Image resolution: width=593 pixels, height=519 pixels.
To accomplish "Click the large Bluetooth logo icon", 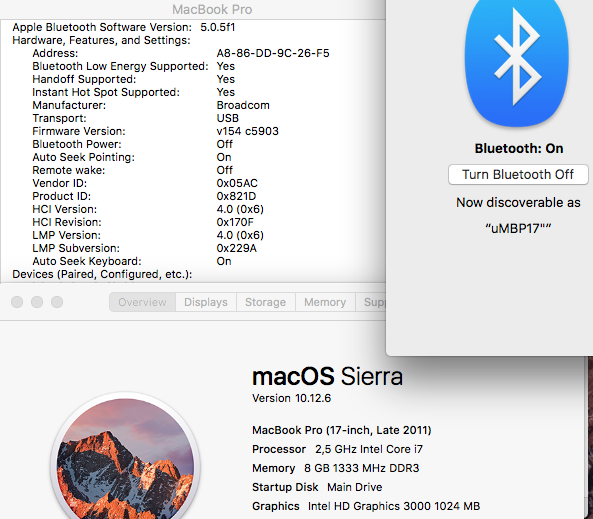I will (517, 63).
